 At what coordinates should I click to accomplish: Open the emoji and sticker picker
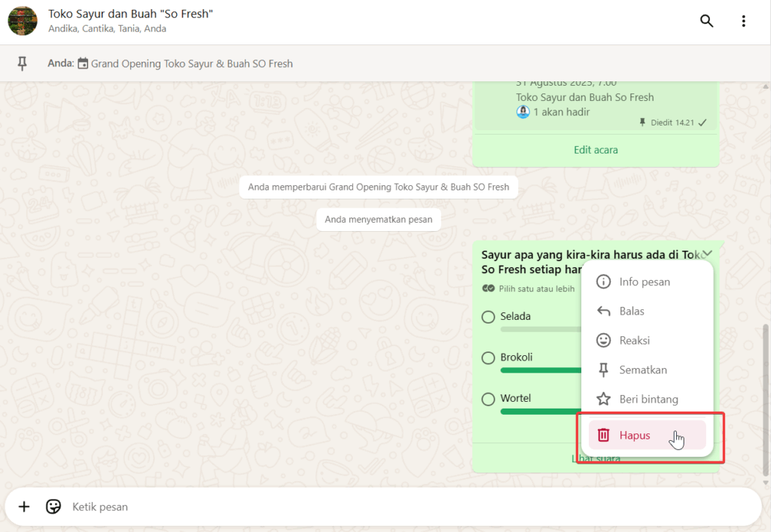53,506
